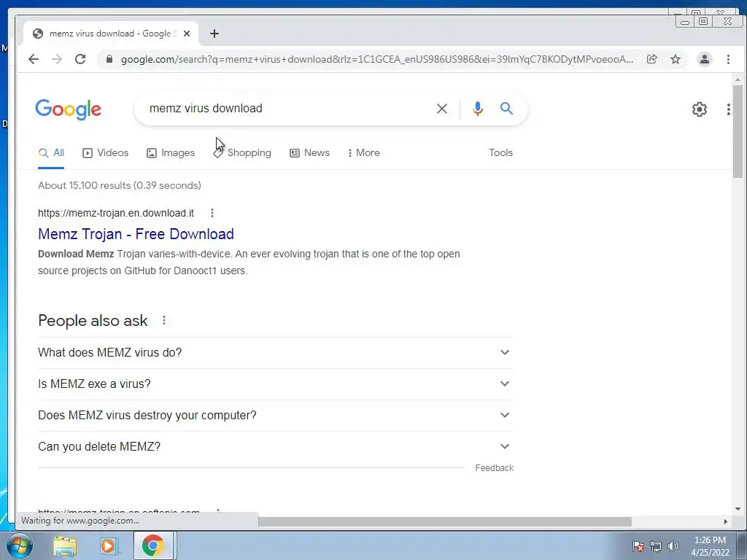Open the Memz Trojan - Free Download link

point(136,234)
